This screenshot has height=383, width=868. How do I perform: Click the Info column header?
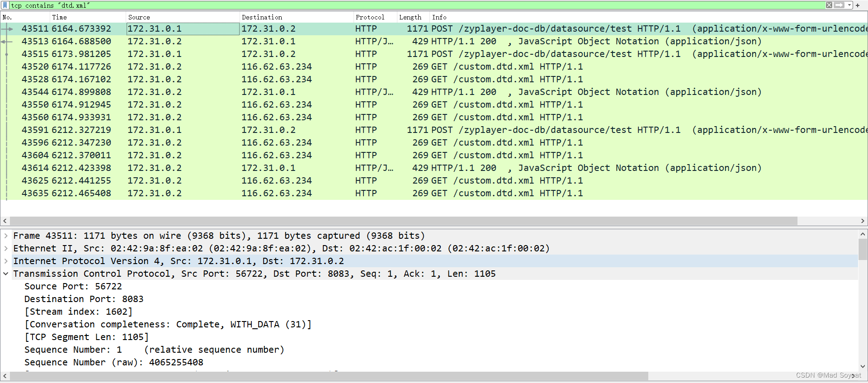tap(648, 17)
